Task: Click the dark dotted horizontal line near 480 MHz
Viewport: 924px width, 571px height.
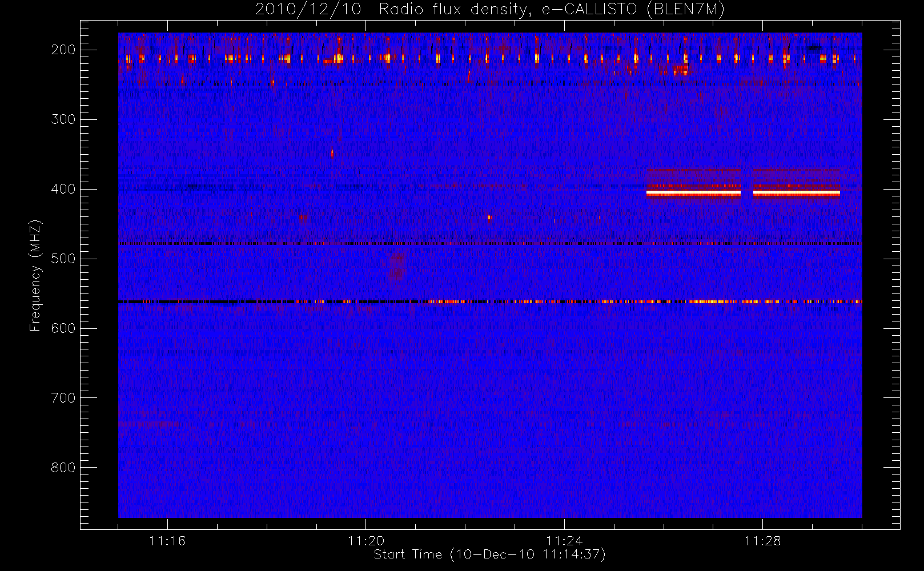Action: (490, 244)
